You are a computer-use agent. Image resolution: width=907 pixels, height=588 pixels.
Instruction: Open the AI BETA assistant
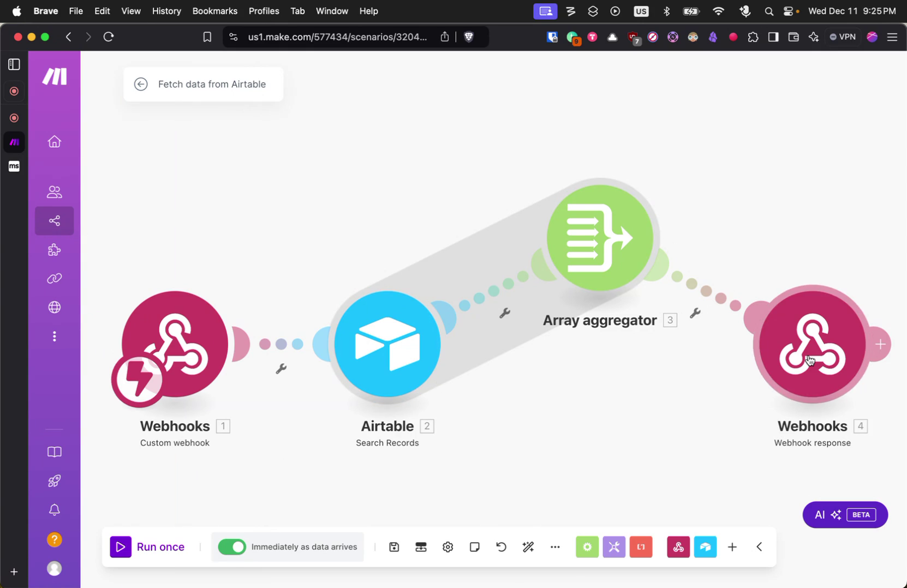tap(844, 514)
